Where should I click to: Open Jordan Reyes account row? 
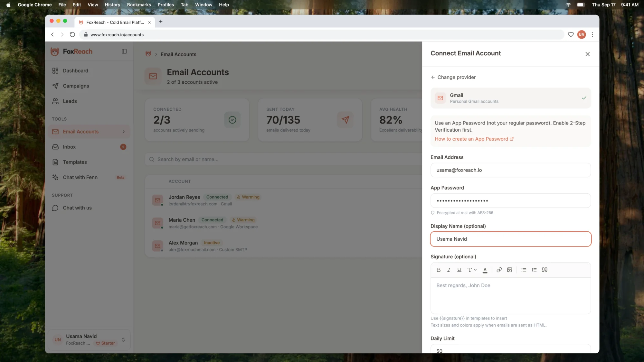[283, 200]
